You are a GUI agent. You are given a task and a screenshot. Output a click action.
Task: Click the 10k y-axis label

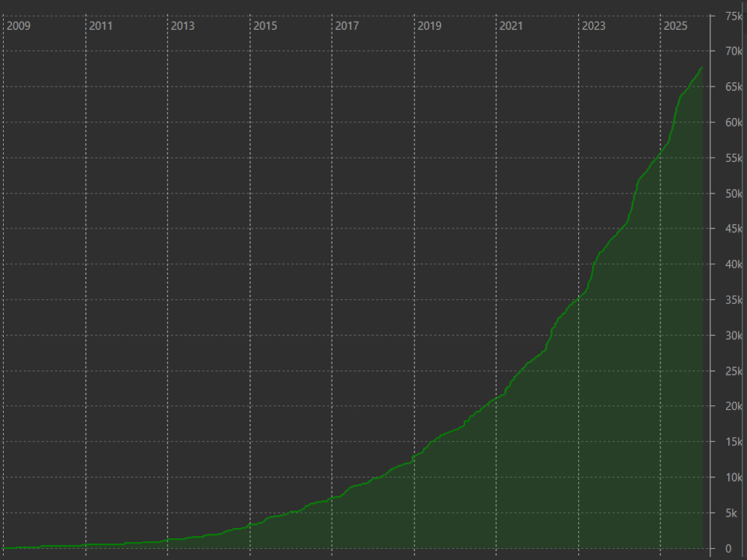click(x=734, y=477)
